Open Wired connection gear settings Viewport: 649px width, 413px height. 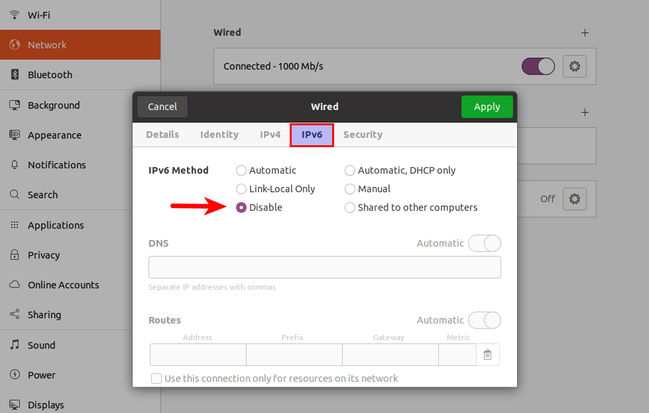pos(574,67)
